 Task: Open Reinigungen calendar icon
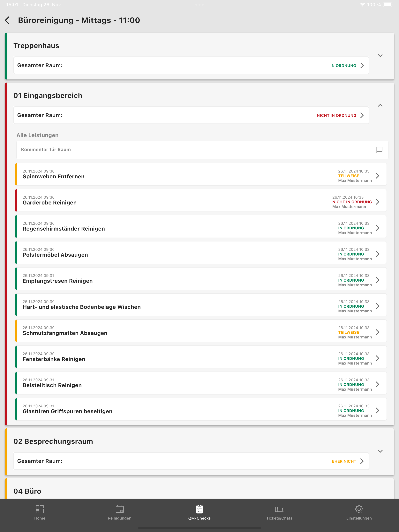click(x=120, y=509)
